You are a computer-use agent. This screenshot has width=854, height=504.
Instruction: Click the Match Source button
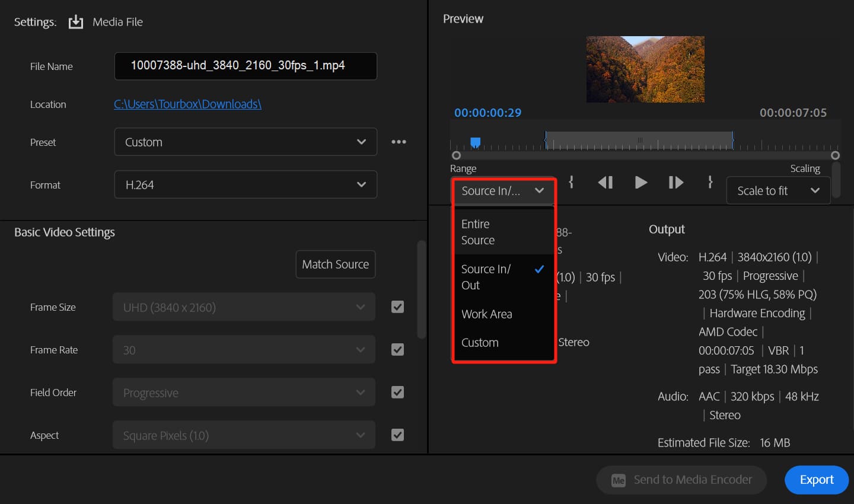tap(336, 264)
